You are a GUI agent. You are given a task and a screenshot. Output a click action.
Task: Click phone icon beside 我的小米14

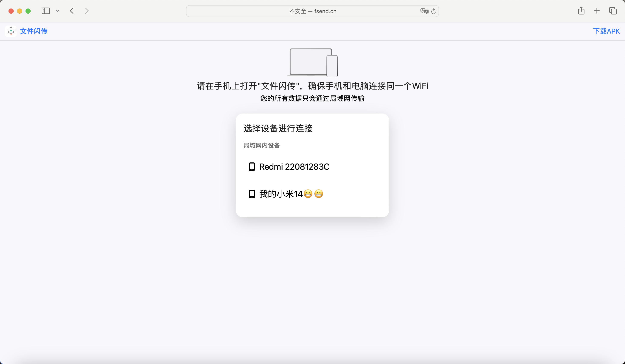(x=252, y=194)
